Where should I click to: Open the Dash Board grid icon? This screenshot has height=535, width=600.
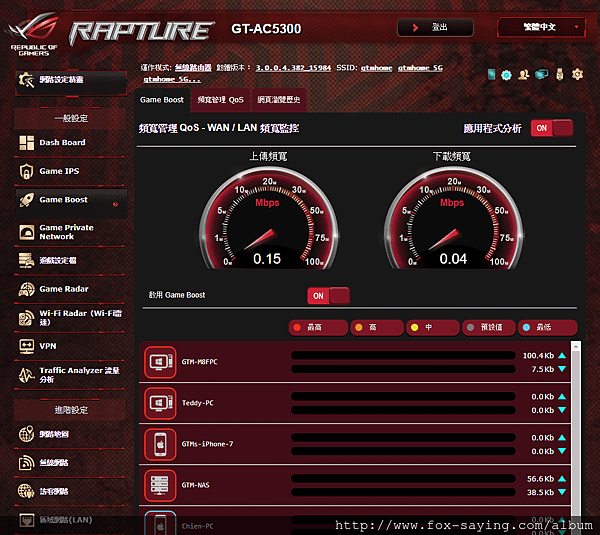(27, 143)
